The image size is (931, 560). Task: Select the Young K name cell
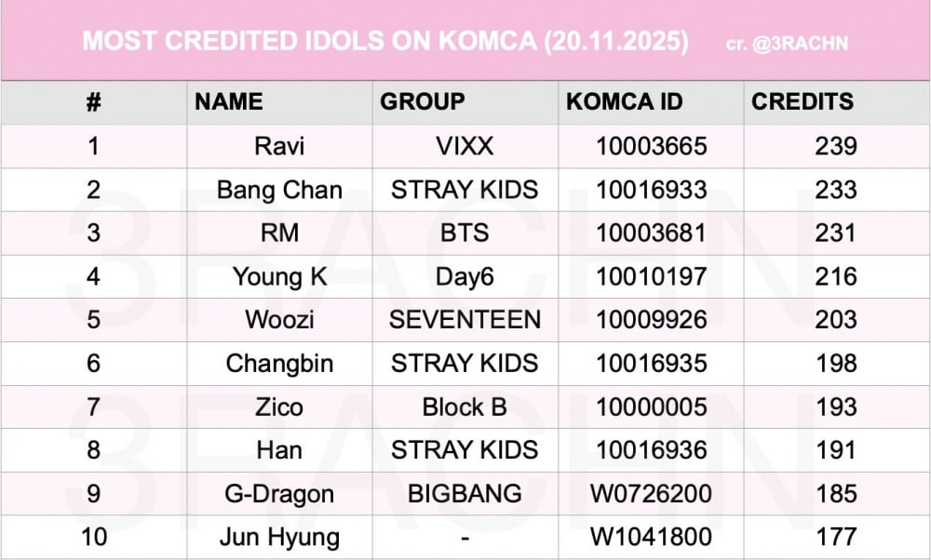[x=279, y=276]
